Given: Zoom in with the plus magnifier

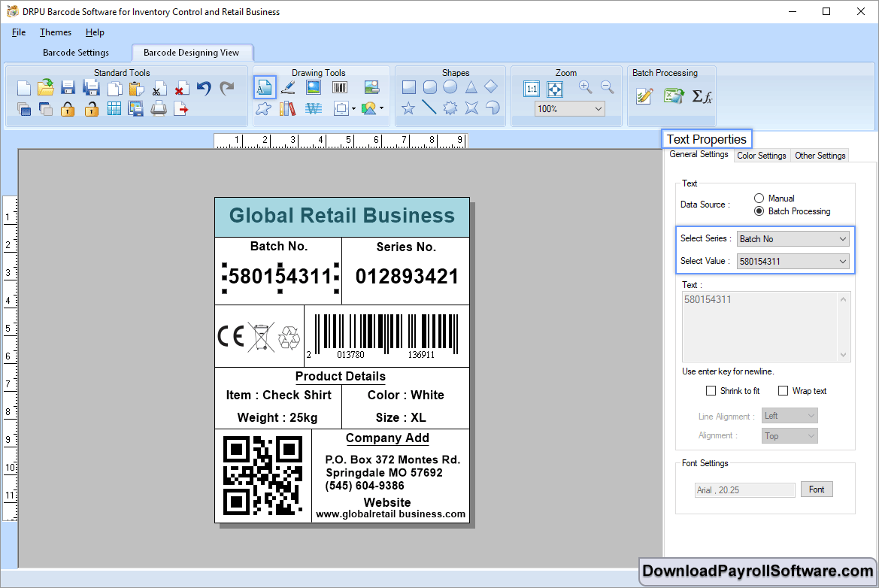Looking at the screenshot, I should coord(585,87).
